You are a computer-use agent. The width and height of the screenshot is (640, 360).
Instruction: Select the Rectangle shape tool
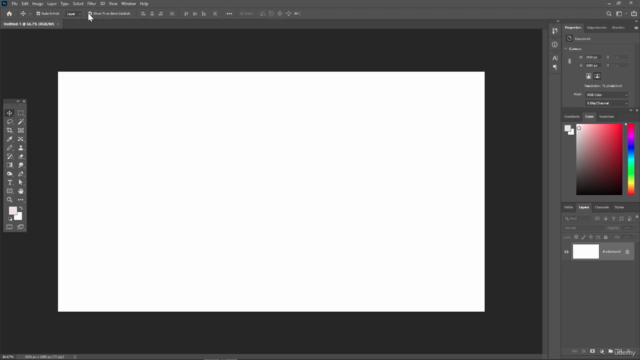coord(9,191)
